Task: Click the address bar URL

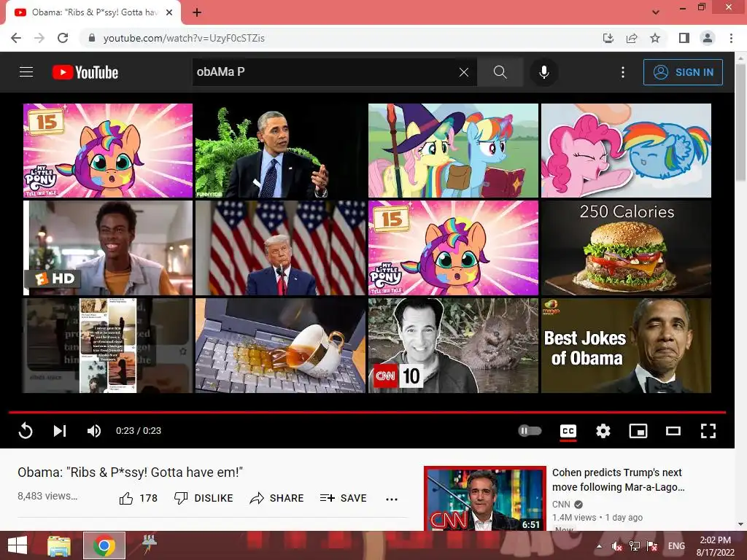Action: (x=183, y=38)
